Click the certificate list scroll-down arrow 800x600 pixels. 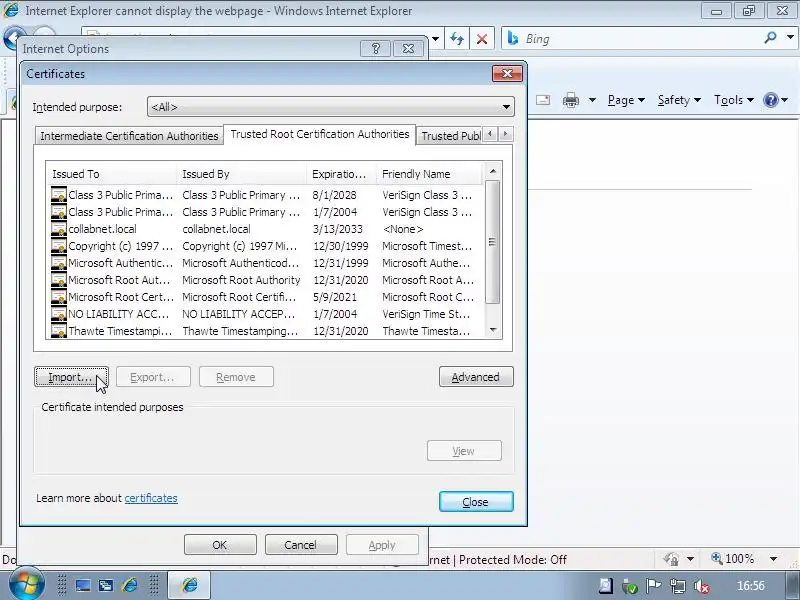pos(493,330)
